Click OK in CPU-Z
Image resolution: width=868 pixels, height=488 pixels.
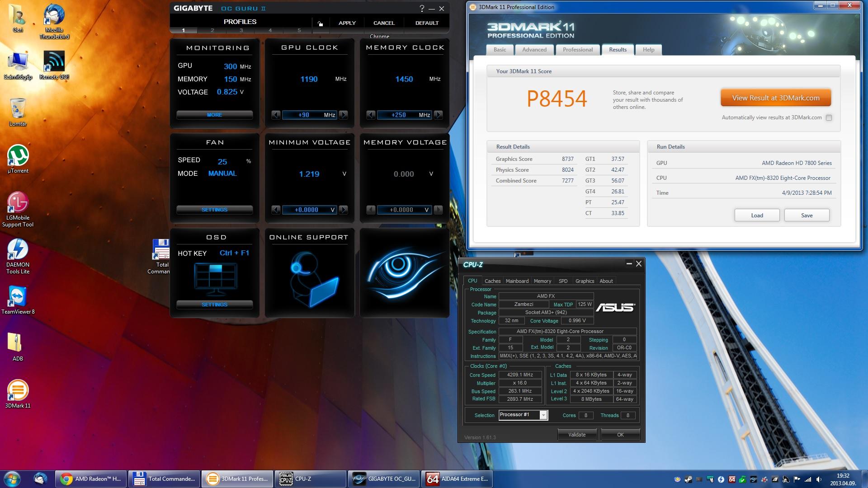point(620,435)
